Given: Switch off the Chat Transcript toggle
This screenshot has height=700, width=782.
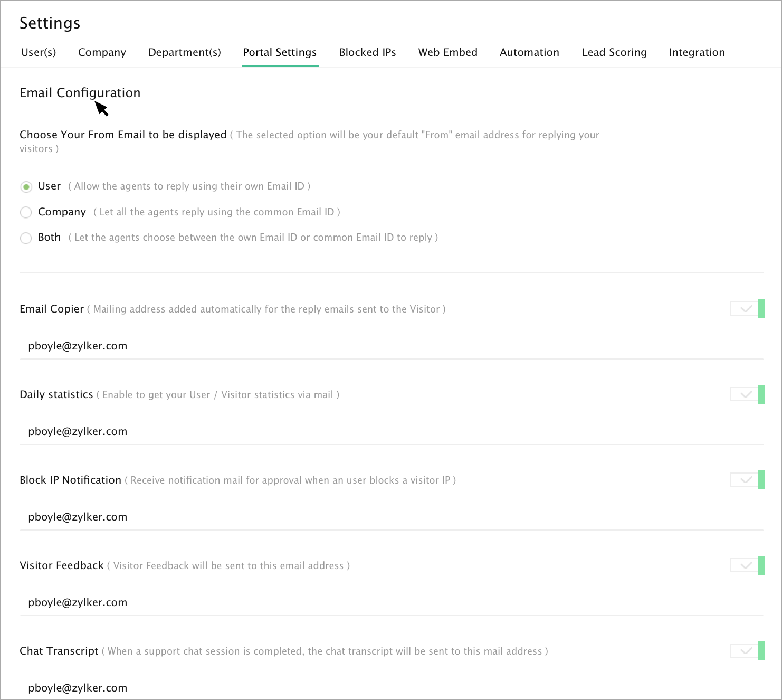Looking at the screenshot, I should [x=747, y=651].
